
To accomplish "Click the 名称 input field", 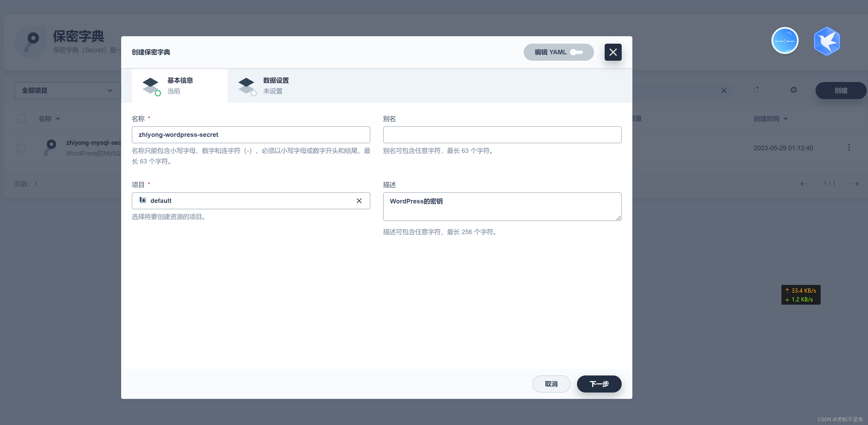I will click(x=251, y=135).
